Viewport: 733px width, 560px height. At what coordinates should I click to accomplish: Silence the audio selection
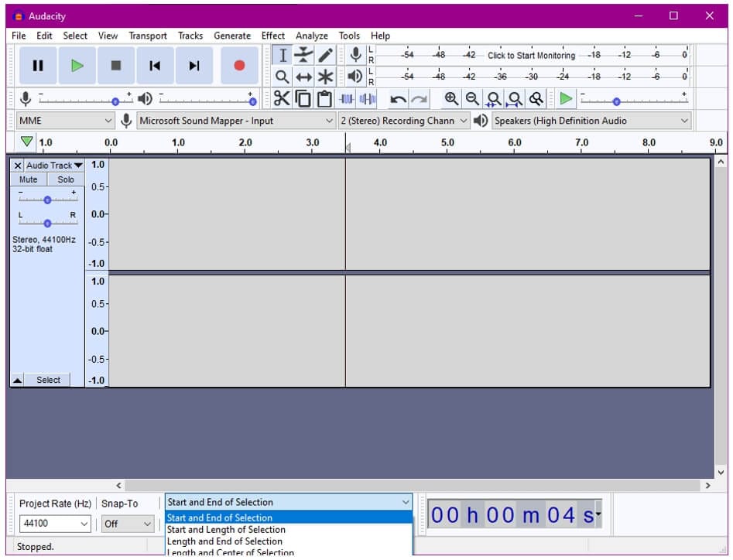368,98
